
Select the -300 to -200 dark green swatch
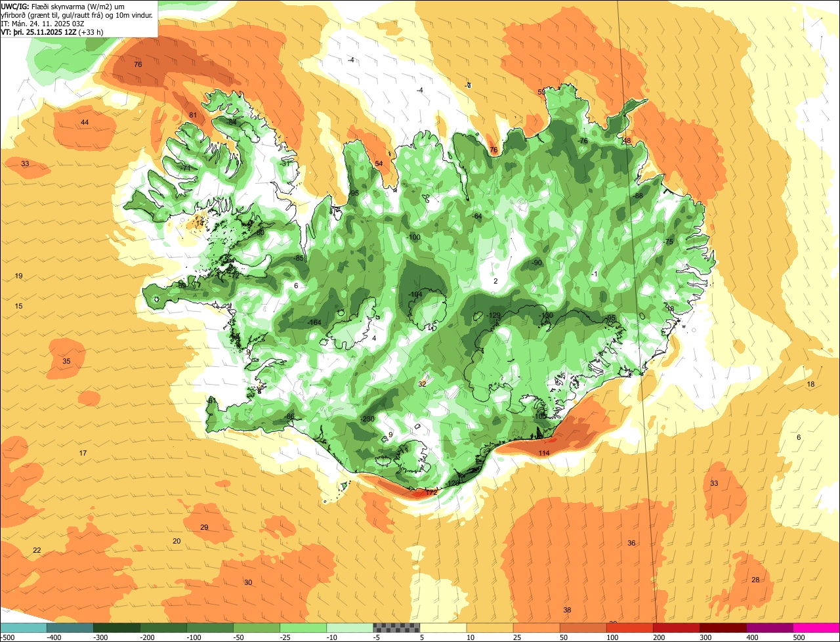pos(116,628)
